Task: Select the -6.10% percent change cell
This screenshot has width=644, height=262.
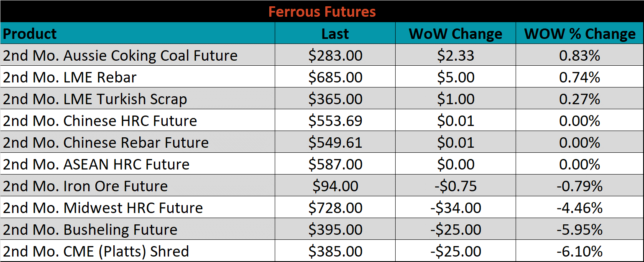Action: click(x=580, y=251)
